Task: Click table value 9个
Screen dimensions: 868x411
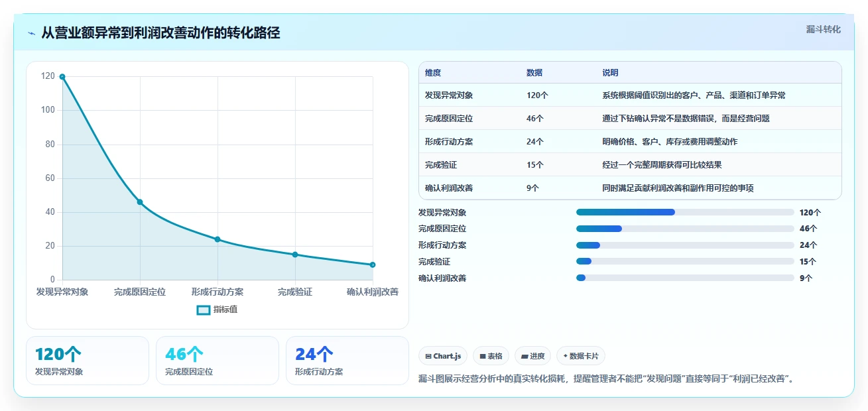Action: pos(532,188)
